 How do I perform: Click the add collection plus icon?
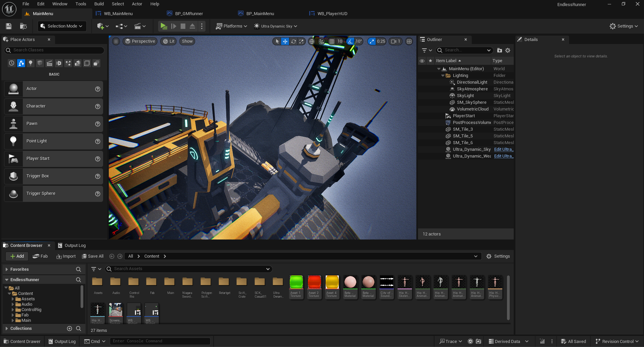tap(70, 329)
